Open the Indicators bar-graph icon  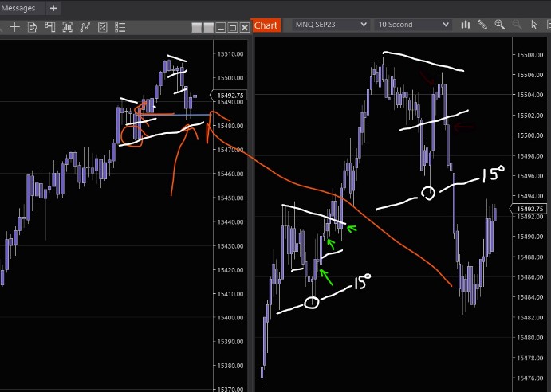click(67, 27)
